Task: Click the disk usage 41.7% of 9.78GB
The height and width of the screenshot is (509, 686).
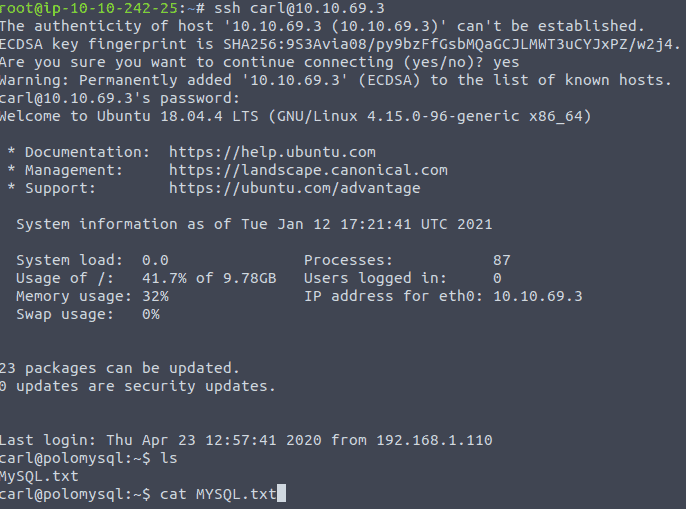Action: coord(209,278)
